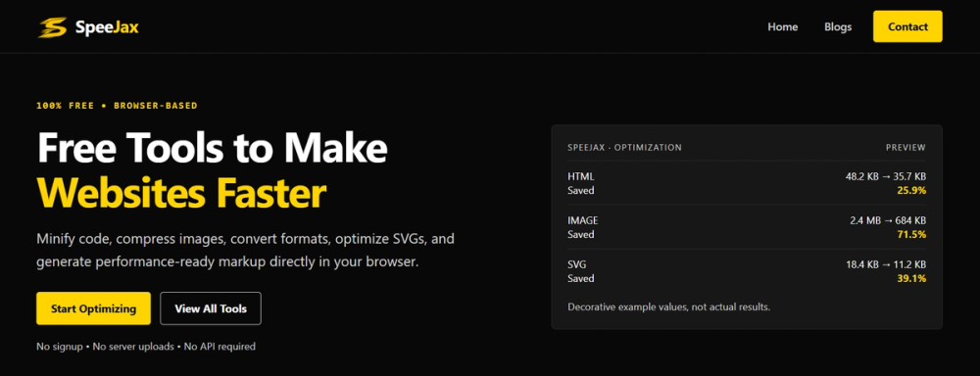The image size is (980, 376).
Task: Click the IMAGE row label
Action: pyautogui.click(x=582, y=220)
